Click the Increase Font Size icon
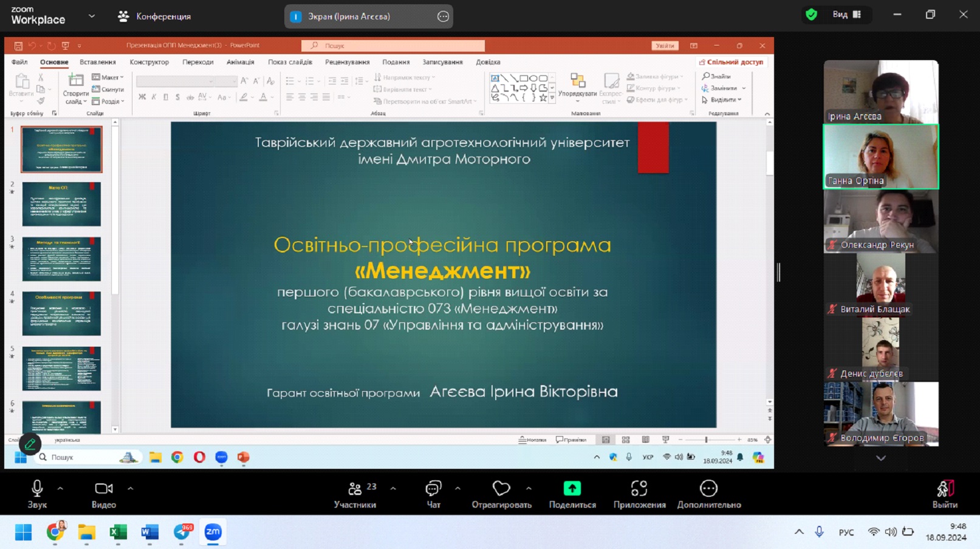 tap(244, 81)
